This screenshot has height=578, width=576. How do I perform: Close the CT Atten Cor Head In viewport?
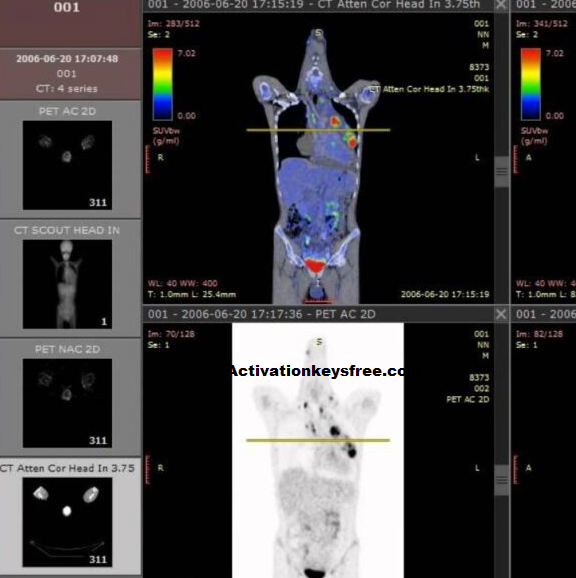pos(501,5)
